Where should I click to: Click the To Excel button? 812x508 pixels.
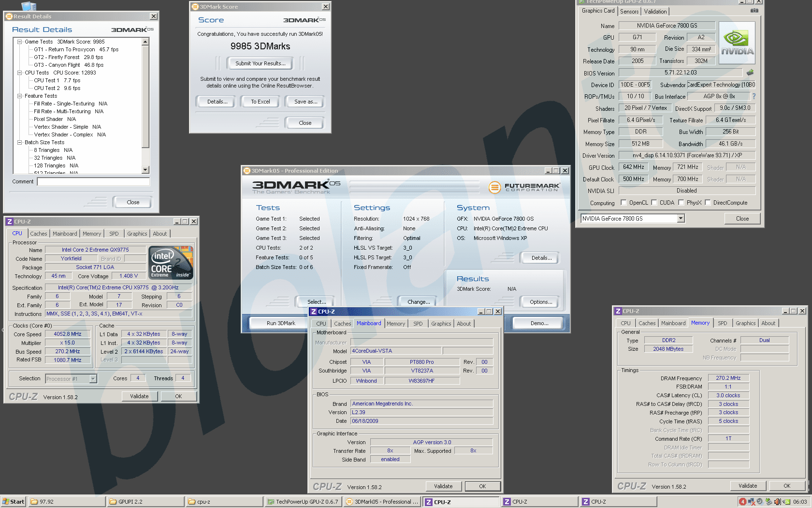[260, 102]
